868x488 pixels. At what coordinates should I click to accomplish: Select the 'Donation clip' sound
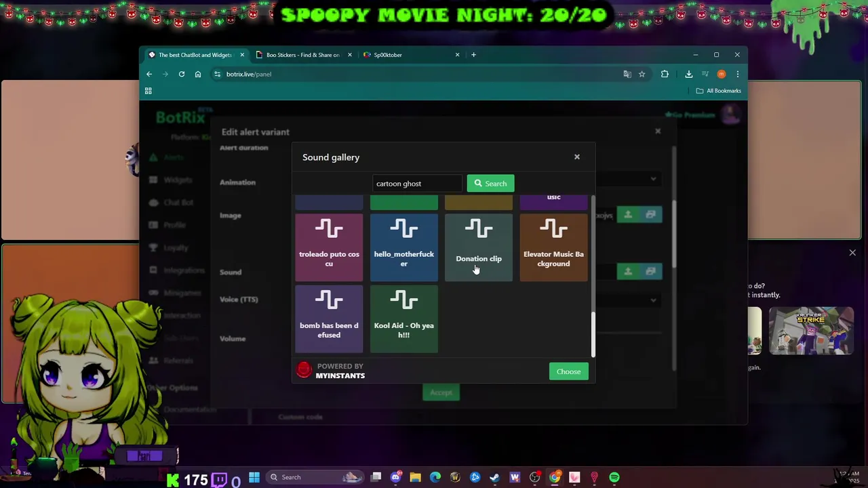(479, 247)
